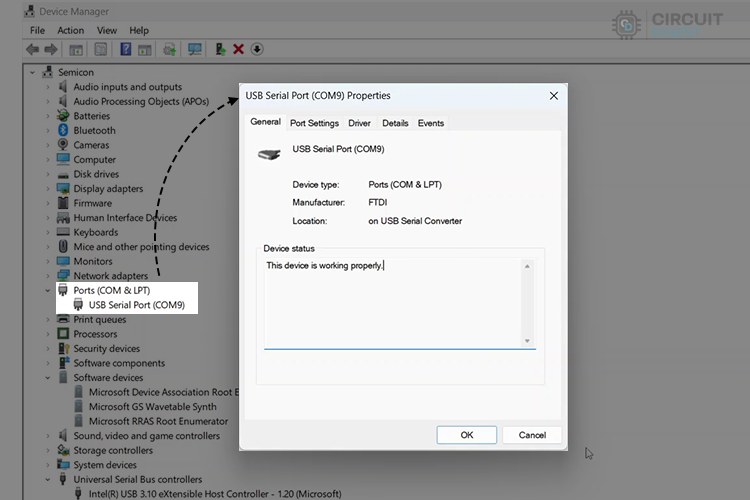Screen dimensions: 750x500
Task: Click the Help question-mark toolbar icon
Action: pos(125,49)
